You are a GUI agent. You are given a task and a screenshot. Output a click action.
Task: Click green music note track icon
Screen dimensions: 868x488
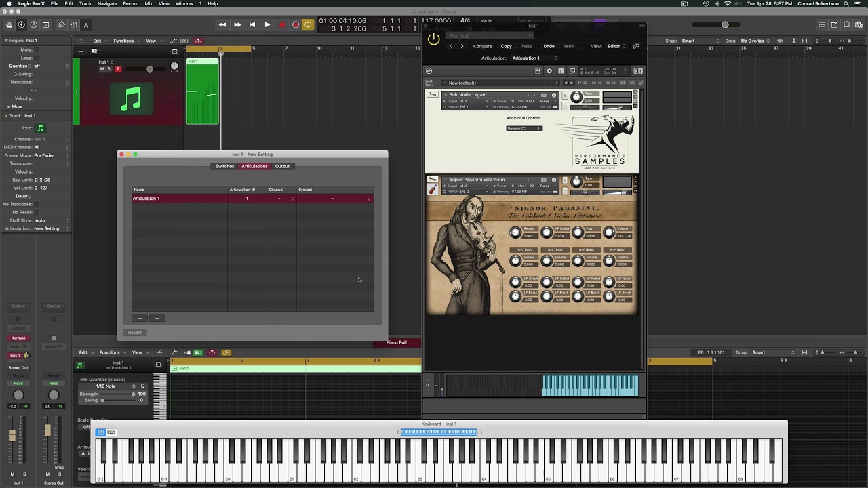(x=131, y=100)
